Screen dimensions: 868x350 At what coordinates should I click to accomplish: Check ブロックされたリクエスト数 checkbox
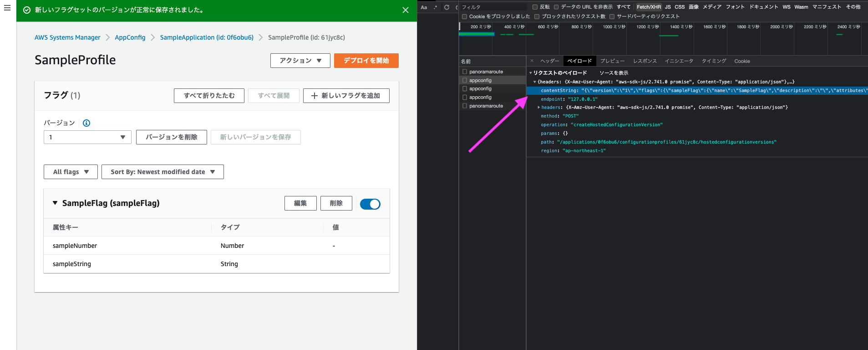pos(537,16)
